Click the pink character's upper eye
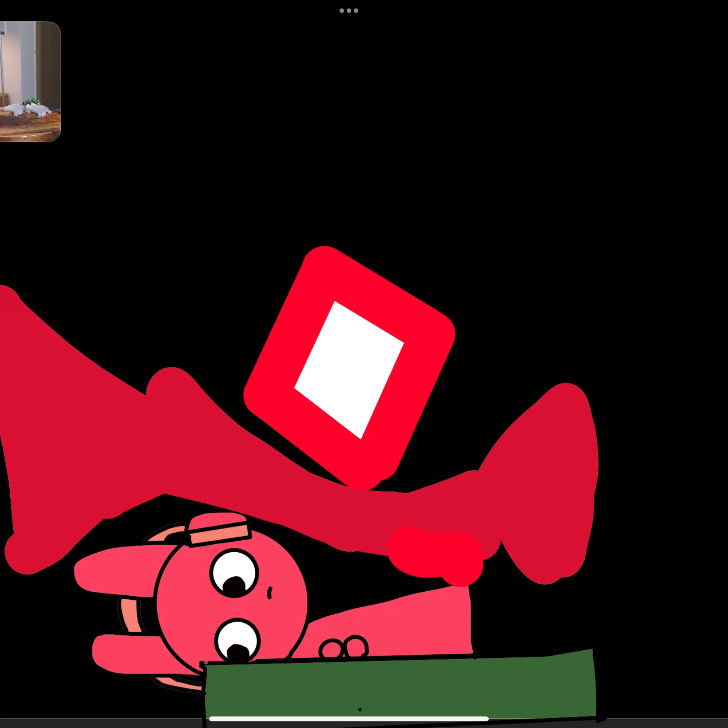 234,573
